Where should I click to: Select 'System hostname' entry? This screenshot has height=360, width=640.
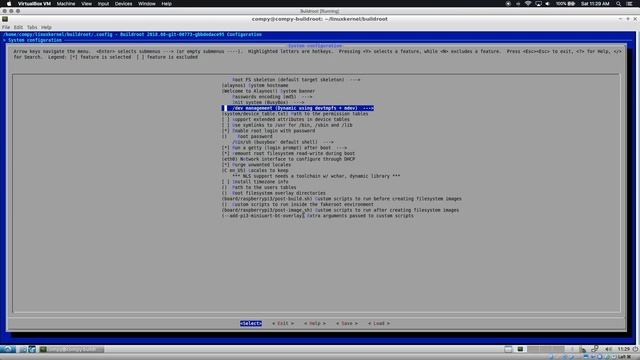coord(255,85)
